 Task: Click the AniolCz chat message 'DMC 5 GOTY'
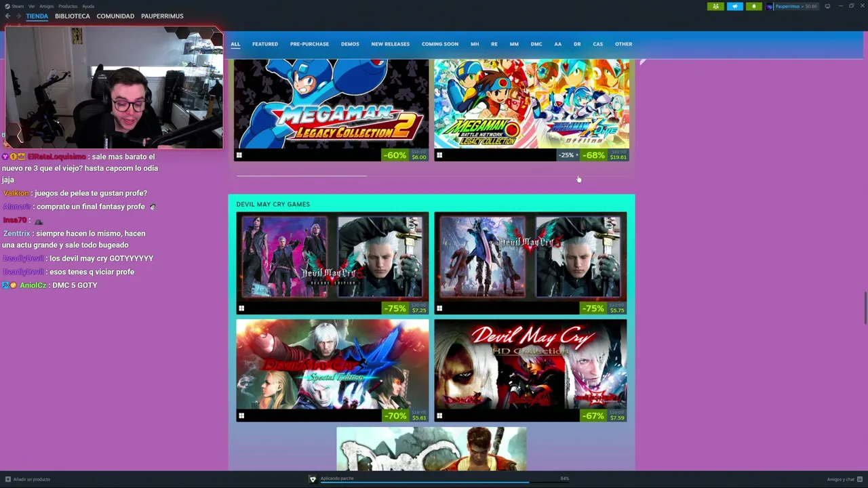coord(75,285)
